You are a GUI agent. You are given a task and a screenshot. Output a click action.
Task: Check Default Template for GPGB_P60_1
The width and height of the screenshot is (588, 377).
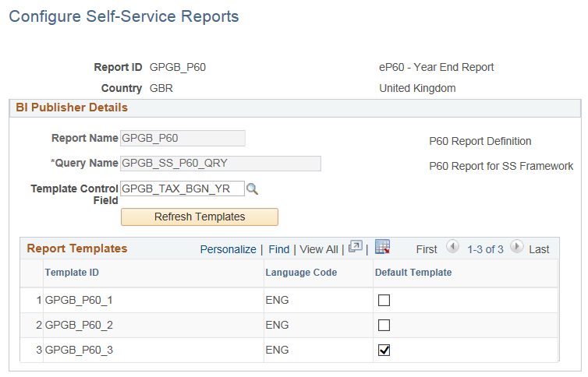384,300
